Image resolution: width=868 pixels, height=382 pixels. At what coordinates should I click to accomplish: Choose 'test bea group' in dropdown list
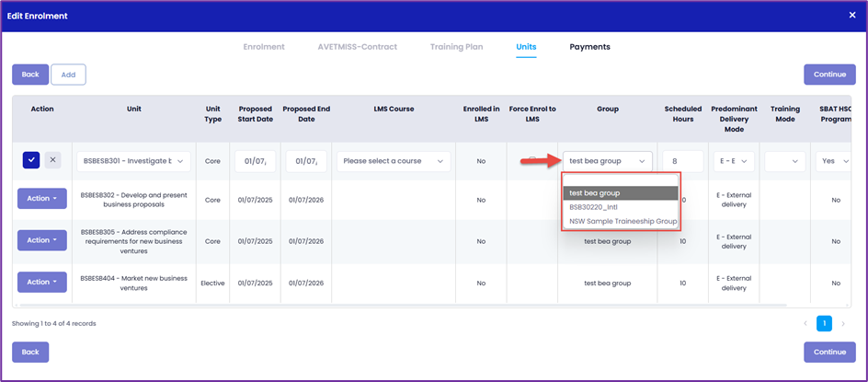pos(620,193)
